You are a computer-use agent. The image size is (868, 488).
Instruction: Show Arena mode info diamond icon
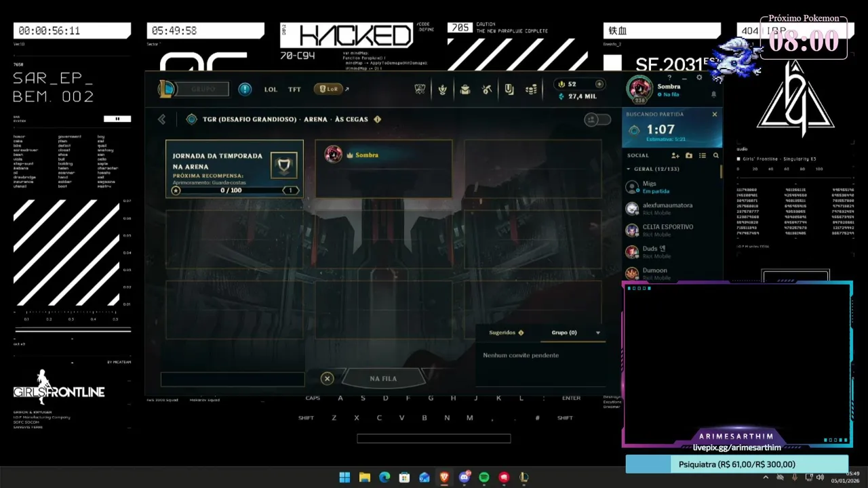[x=378, y=119]
